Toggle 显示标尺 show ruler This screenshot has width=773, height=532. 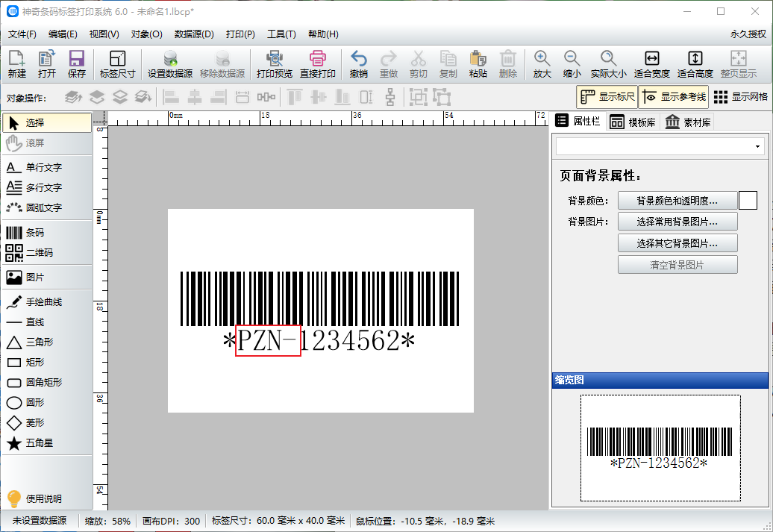[x=607, y=97]
